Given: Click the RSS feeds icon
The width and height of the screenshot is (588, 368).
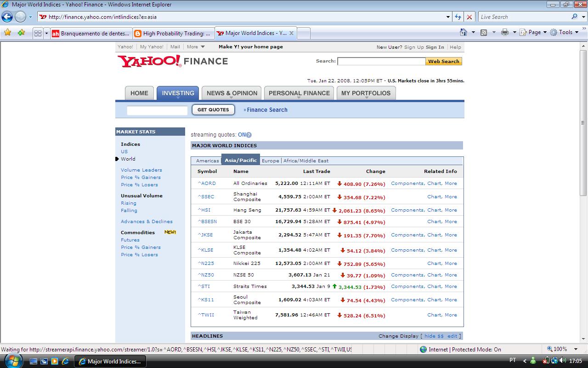Looking at the screenshot, I should tap(484, 32).
